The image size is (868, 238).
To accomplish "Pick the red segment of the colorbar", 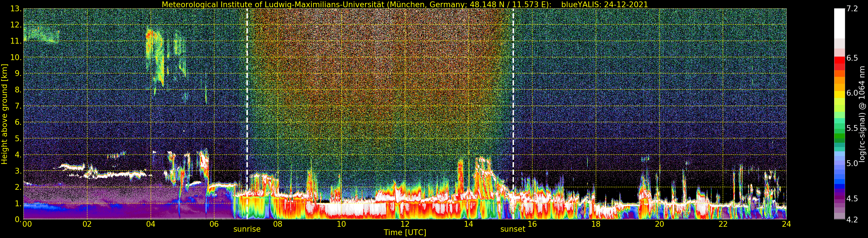I will [x=839, y=63].
